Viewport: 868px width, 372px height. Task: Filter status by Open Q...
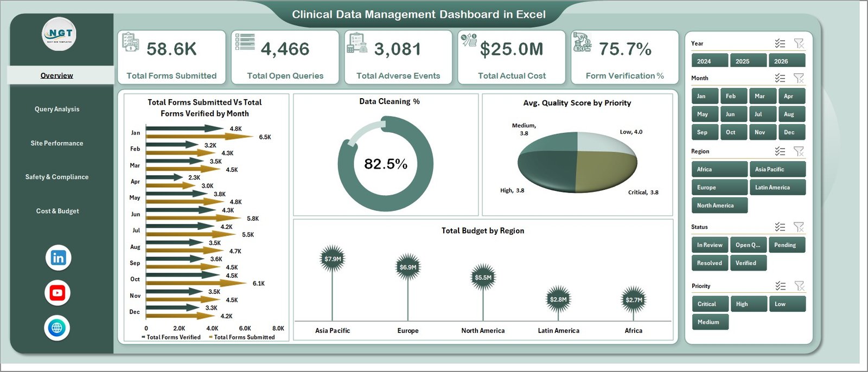[748, 245]
